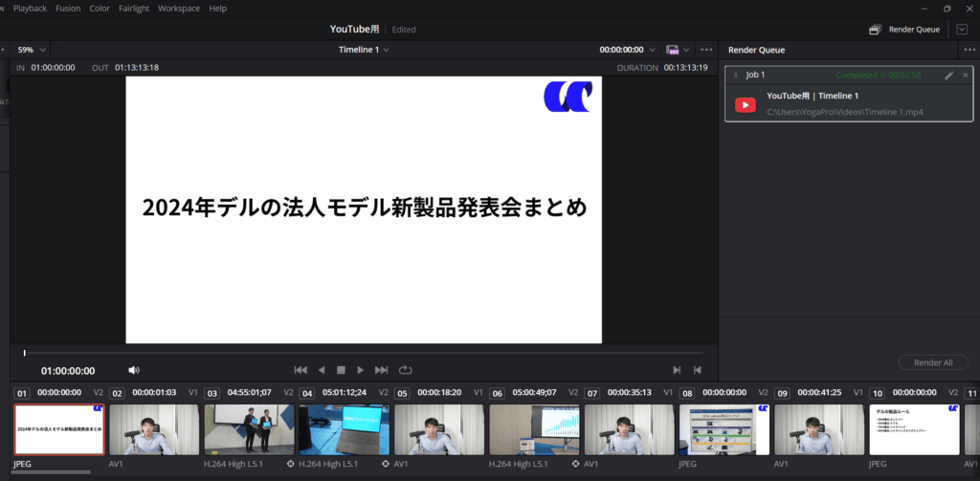
Task: Open the 00:00:00:00 timecode dropdown
Action: [628, 50]
